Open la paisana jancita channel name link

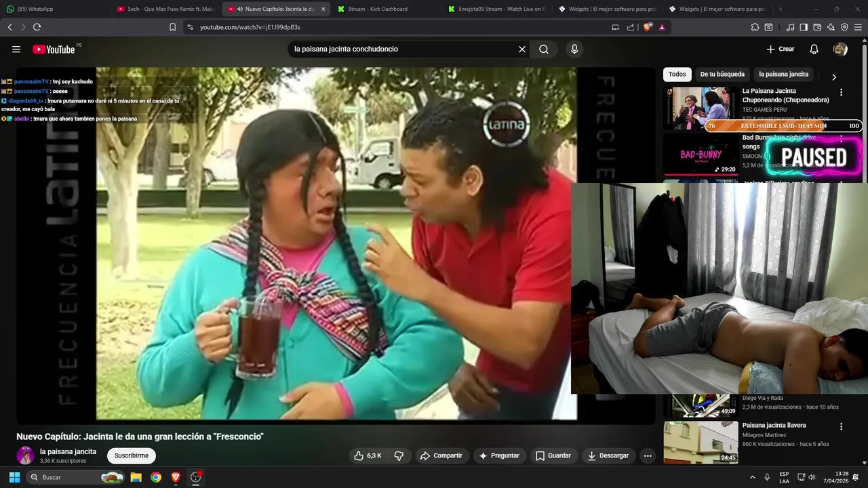68,451
